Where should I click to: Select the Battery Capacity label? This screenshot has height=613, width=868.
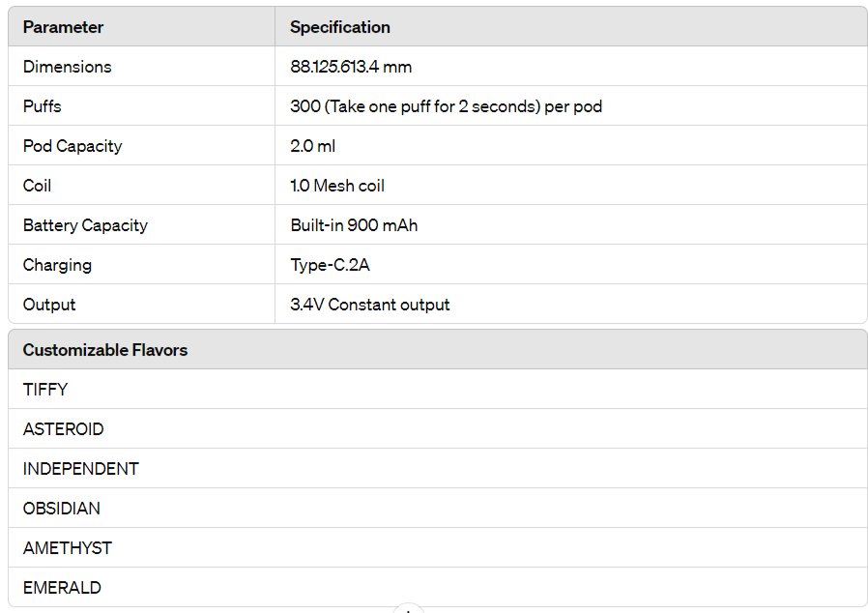pos(85,225)
